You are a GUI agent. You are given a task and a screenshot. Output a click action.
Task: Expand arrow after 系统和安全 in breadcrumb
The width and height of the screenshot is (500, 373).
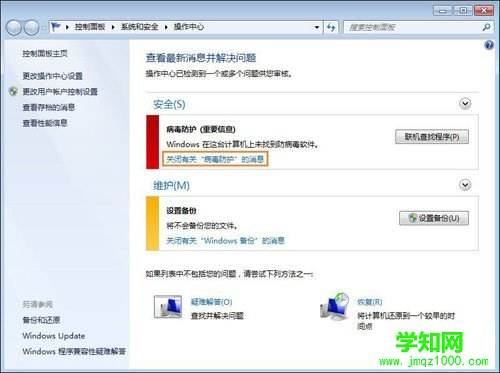click(x=166, y=27)
